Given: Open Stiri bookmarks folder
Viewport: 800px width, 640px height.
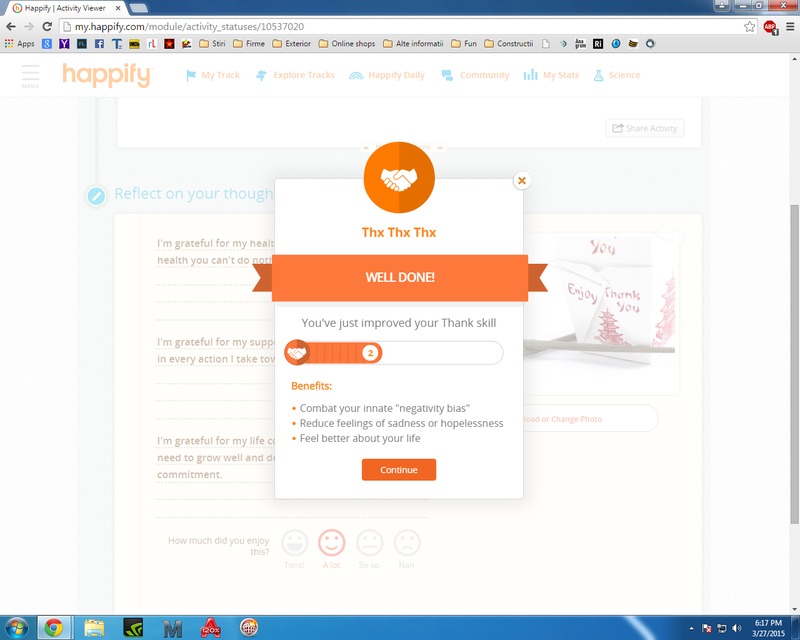Looking at the screenshot, I should click(212, 44).
